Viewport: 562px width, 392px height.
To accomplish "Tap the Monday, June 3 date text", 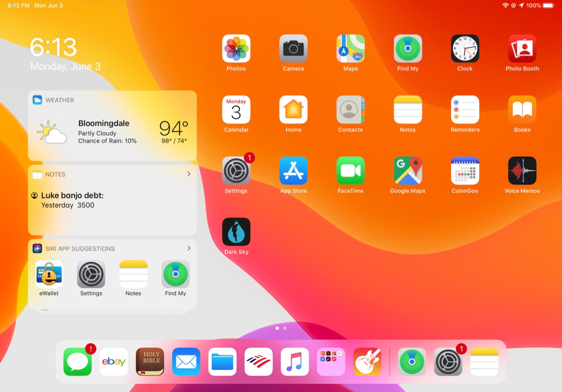I will [65, 66].
